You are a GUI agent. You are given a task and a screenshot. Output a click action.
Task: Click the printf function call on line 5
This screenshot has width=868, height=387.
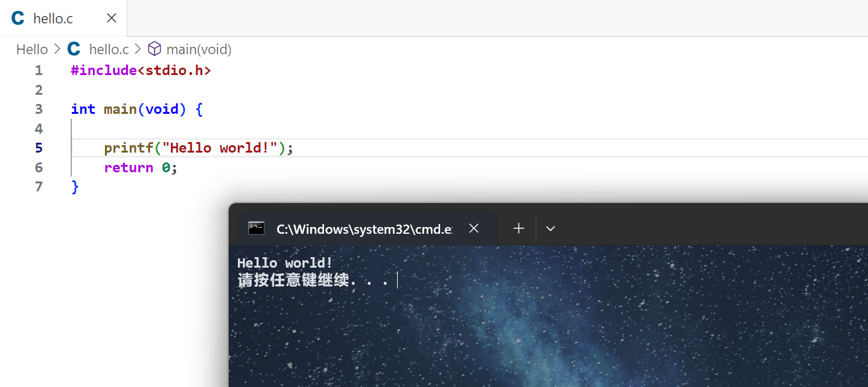click(x=128, y=148)
